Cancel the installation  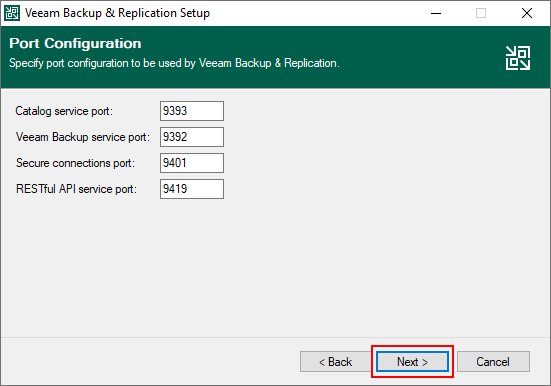pyautogui.click(x=493, y=361)
